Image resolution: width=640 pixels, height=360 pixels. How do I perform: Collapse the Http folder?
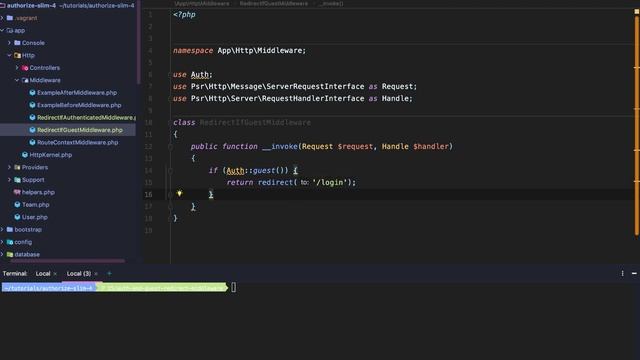(x=9, y=55)
